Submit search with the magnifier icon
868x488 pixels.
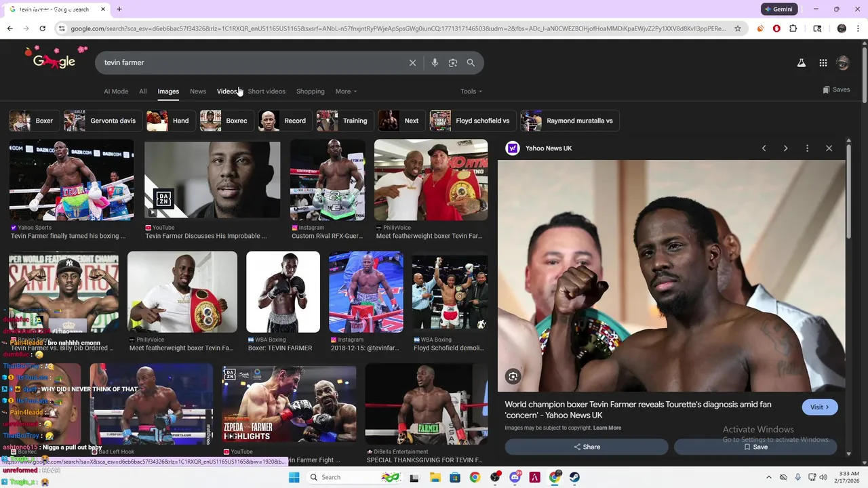471,62
